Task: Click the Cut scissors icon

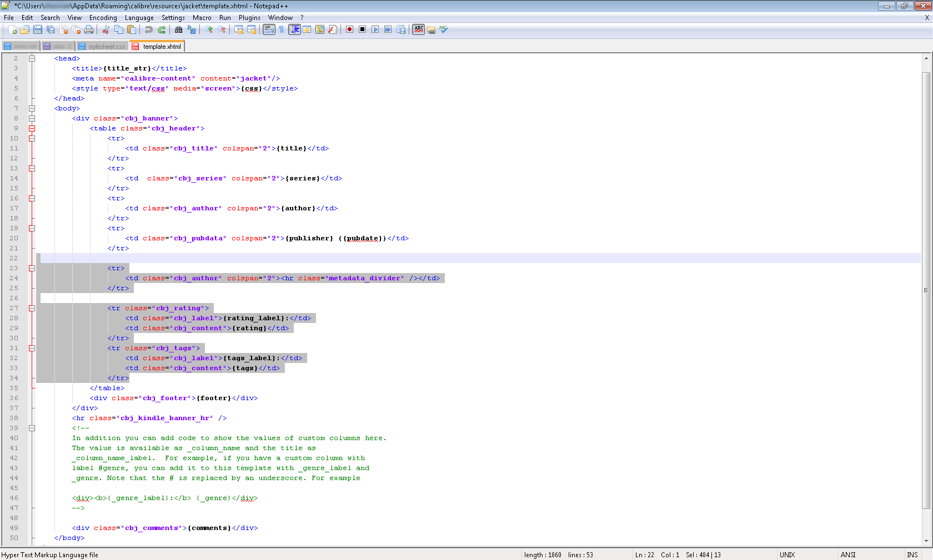Action: [x=106, y=30]
